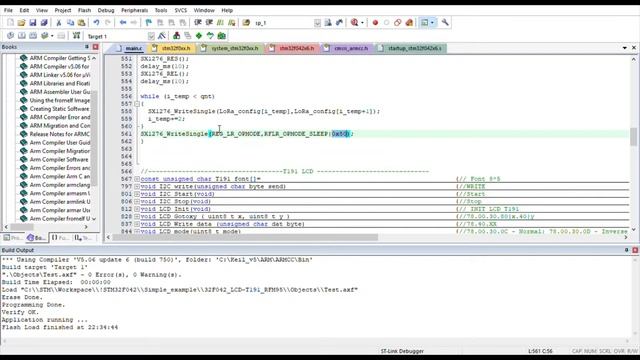Click the Paste clipboard icon
Image resolution: width=640 pixels, height=360 pixels.
[82, 23]
